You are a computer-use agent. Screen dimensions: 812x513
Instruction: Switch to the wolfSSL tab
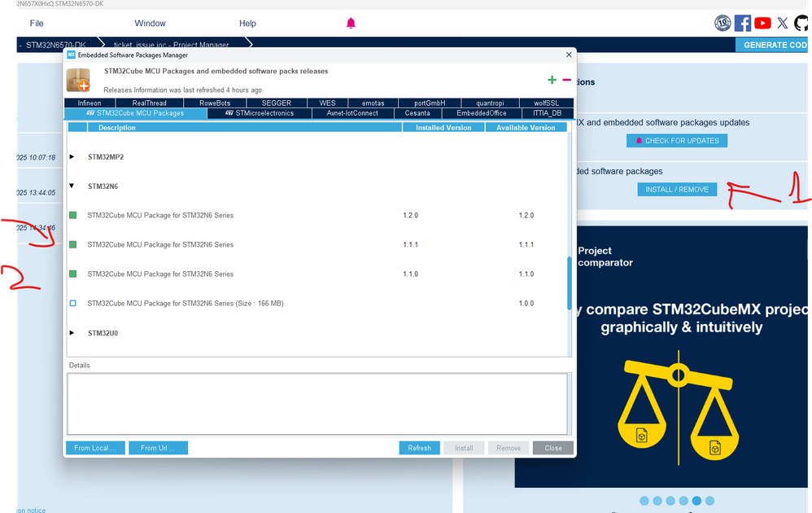(546, 103)
